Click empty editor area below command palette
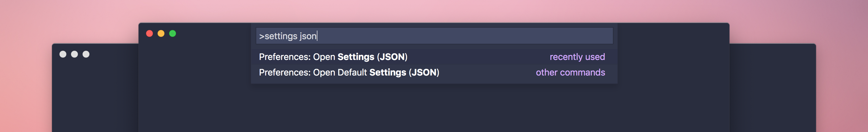This screenshot has width=868, height=132. click(434, 108)
